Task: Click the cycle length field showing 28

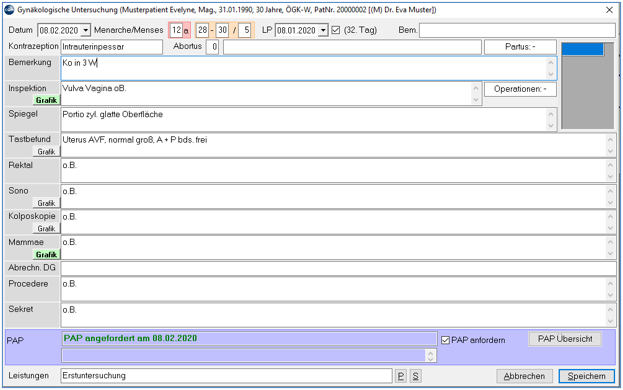Action: 203,30
